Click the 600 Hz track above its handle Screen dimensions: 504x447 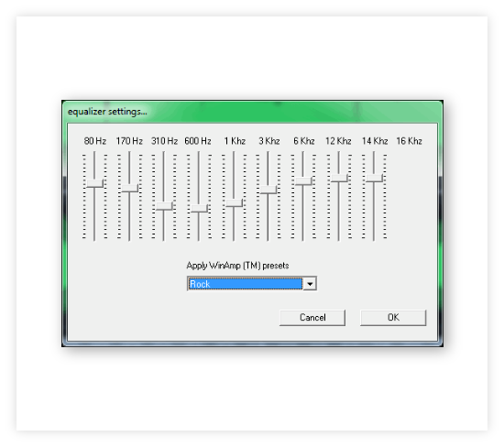pyautogui.click(x=199, y=178)
